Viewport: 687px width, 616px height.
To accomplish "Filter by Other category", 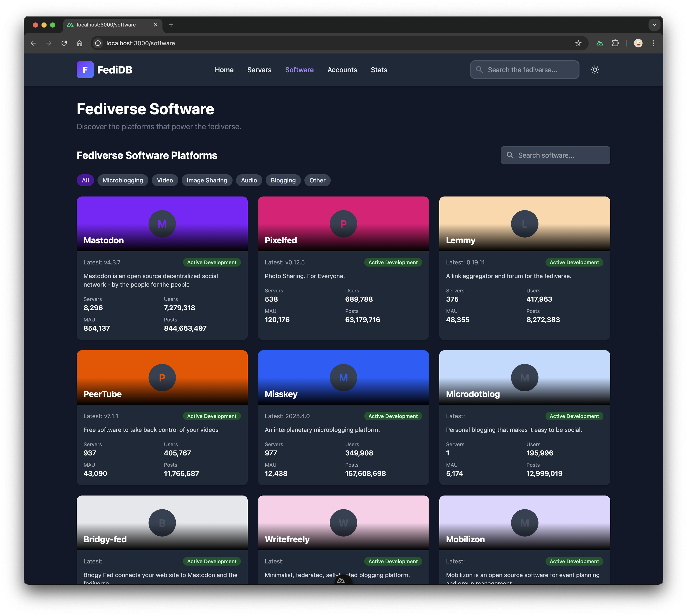I will [x=317, y=180].
